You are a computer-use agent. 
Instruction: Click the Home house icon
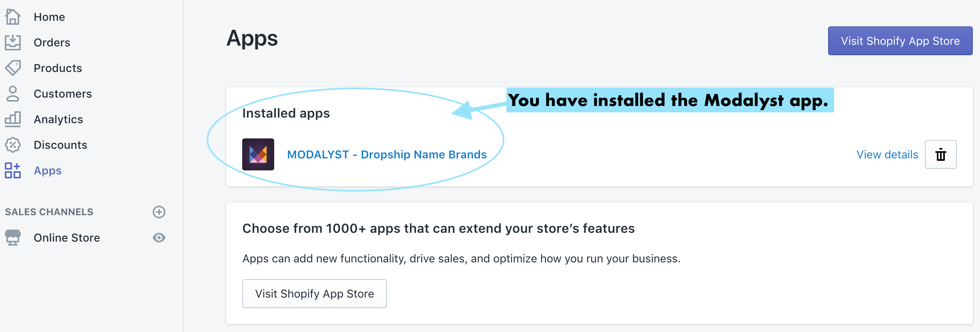(13, 17)
